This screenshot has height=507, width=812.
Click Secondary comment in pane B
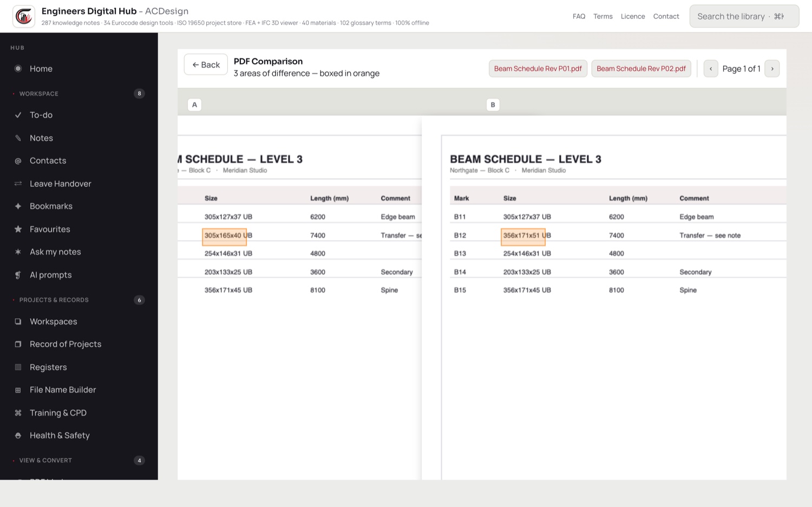(x=695, y=272)
